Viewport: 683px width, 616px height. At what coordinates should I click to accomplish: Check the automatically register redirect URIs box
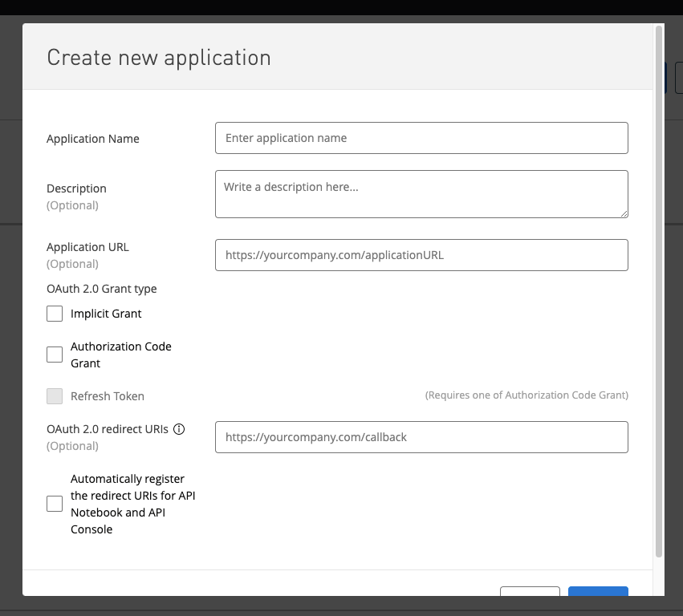[x=55, y=504]
